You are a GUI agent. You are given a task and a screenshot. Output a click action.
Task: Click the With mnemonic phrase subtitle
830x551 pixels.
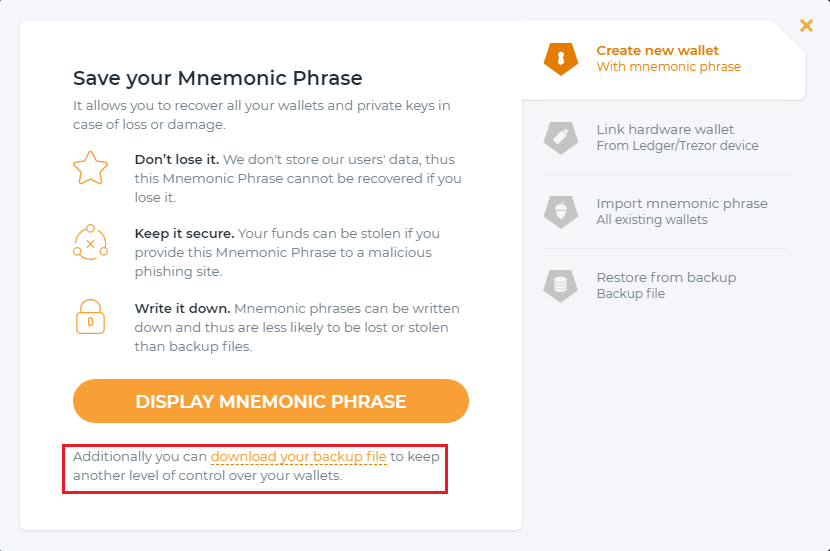tap(668, 67)
